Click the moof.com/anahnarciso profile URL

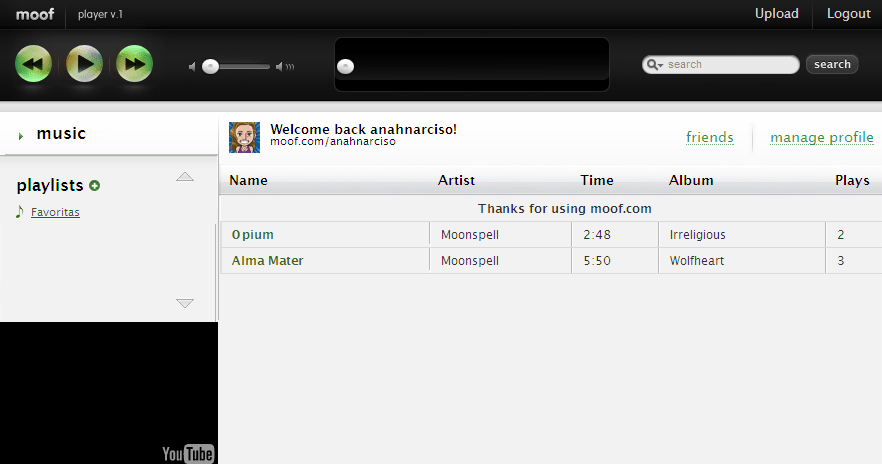(332, 141)
